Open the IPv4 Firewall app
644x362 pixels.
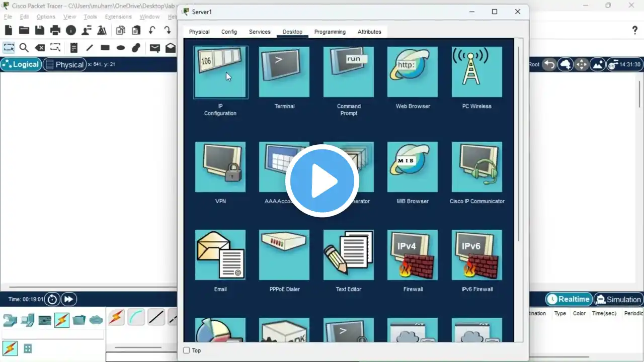[413, 255]
